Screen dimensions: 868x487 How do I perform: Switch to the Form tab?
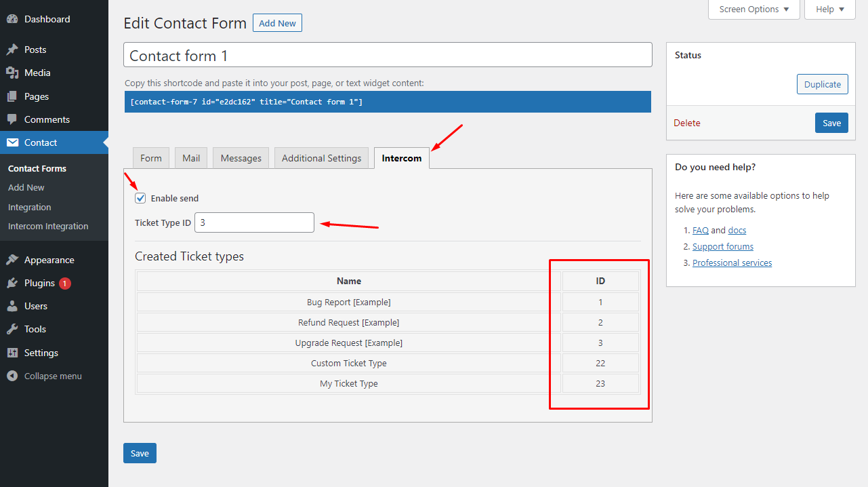click(151, 158)
